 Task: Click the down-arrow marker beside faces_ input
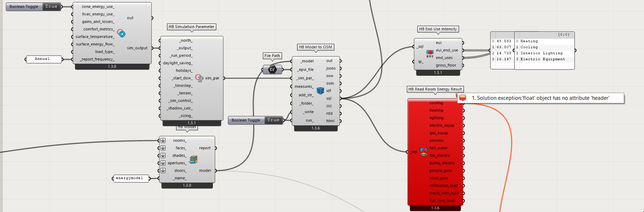tap(163, 148)
